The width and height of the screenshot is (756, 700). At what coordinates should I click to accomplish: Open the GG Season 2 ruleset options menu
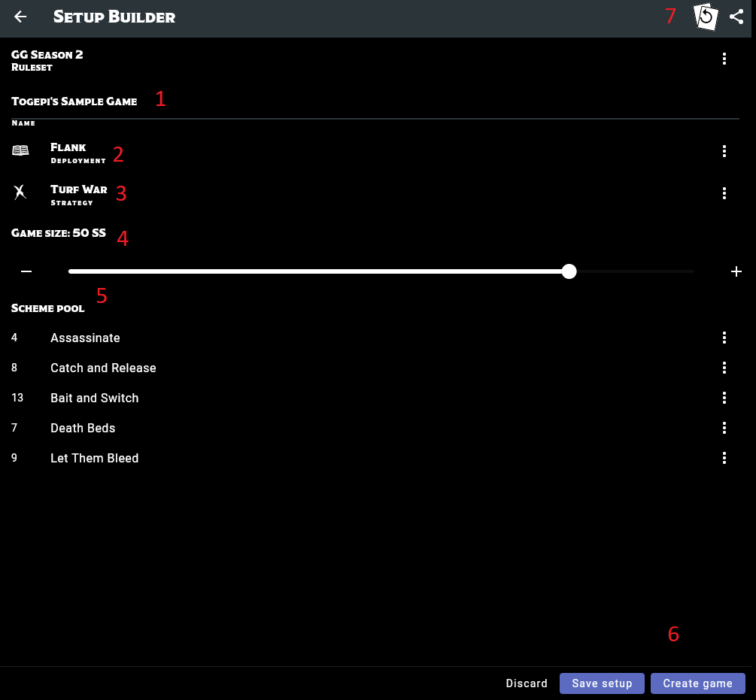click(x=724, y=59)
